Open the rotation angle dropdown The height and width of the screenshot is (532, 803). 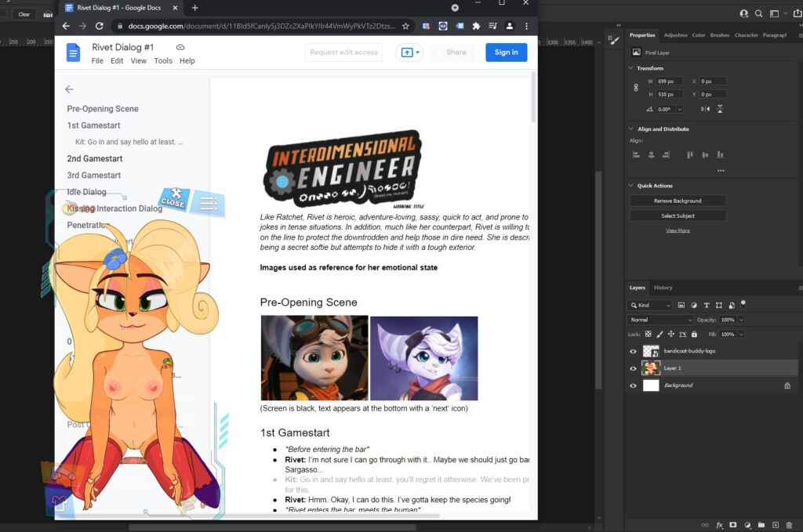[680, 109]
